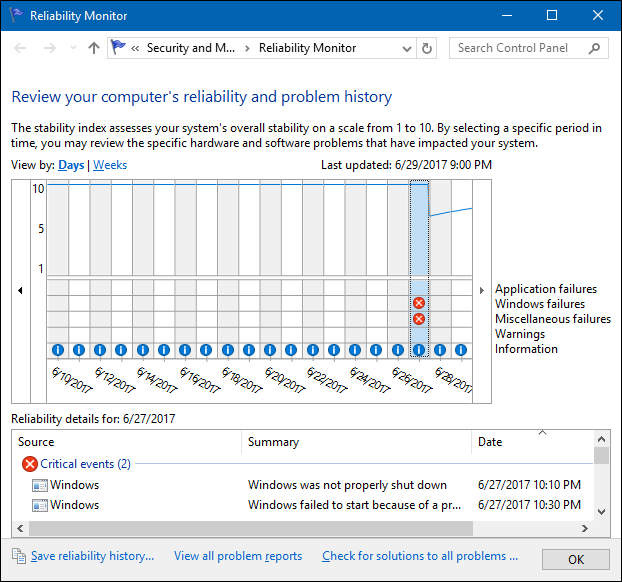The image size is (622, 582).
Task: Click the refresh button in the address bar
Action: pyautogui.click(x=428, y=47)
